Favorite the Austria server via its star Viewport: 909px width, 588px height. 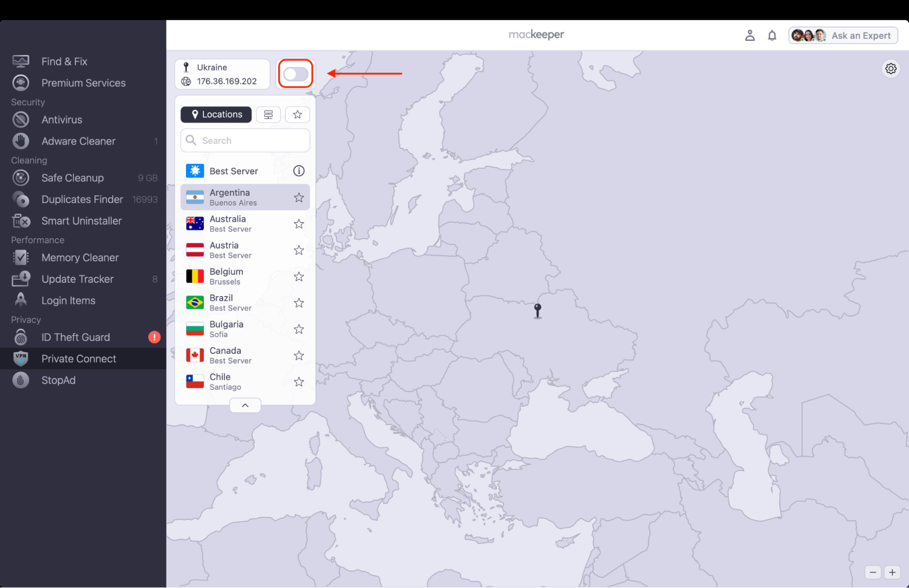click(299, 250)
